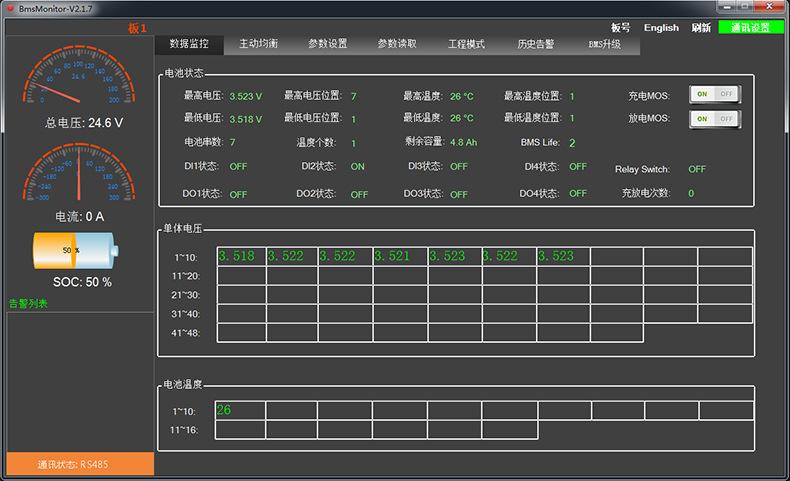Screen dimensions: 790x481
Task: Click the 告警列表 label
Action: pyautogui.click(x=28, y=304)
